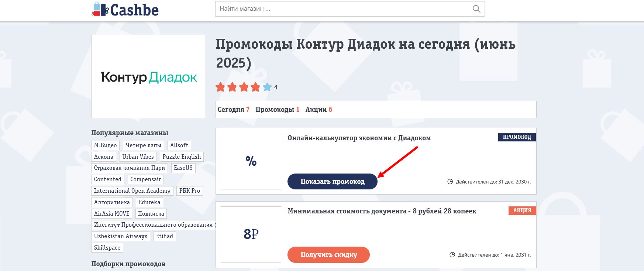
Task: Open the Онлайн-калькулятор экономии с Диадоком title
Action: (359, 138)
